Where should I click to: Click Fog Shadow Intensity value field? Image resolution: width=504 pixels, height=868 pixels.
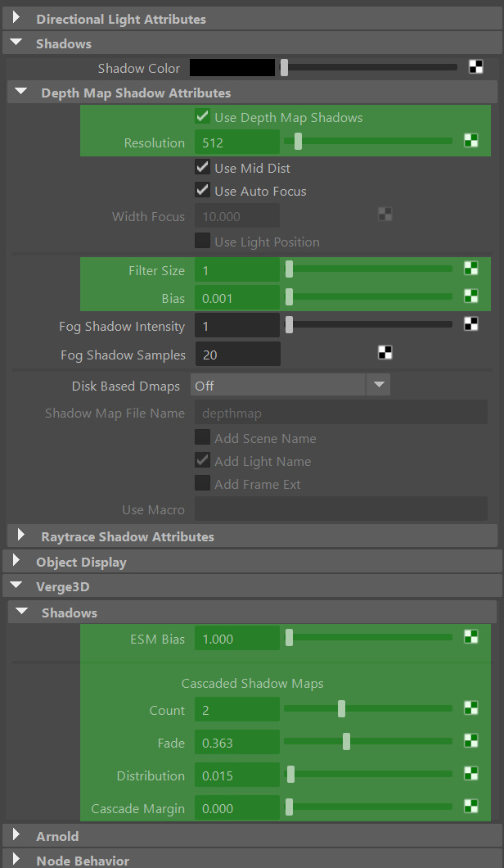pyautogui.click(x=237, y=326)
